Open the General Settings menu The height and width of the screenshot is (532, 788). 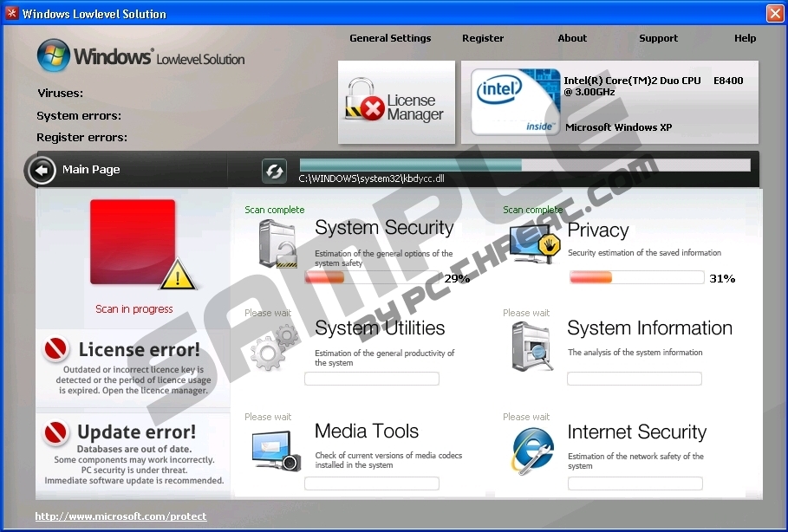tap(390, 38)
